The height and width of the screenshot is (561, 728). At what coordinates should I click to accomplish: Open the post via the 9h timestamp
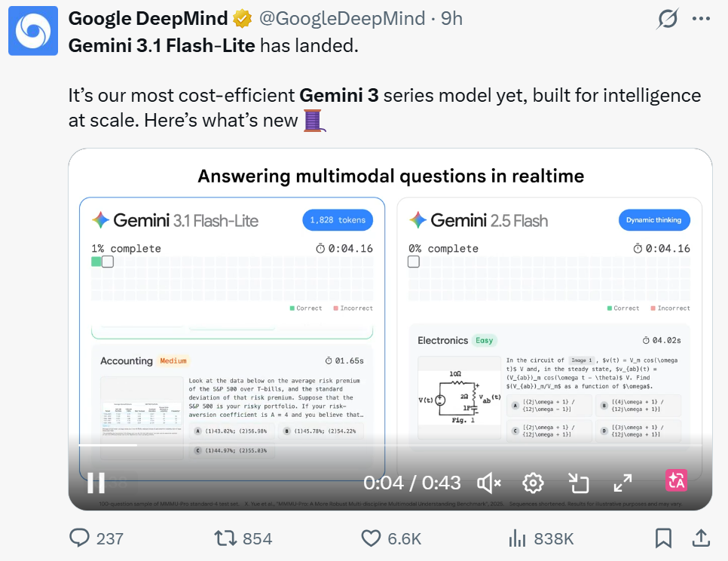(451, 18)
